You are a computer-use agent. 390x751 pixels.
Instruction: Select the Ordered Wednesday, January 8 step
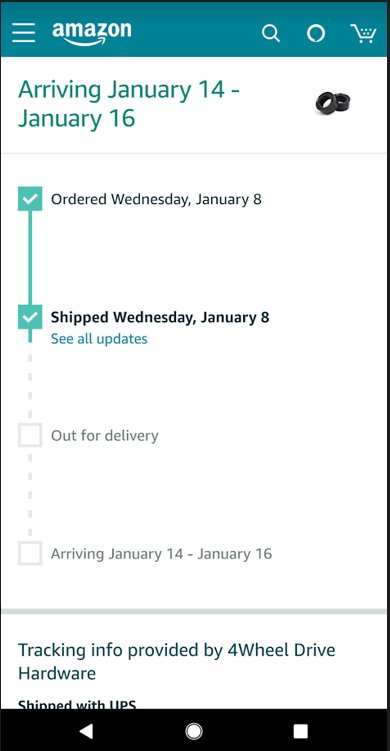point(156,199)
